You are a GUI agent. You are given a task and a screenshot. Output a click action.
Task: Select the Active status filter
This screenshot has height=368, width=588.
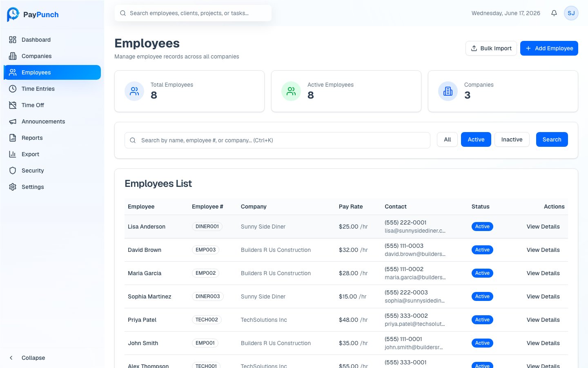[476, 139]
